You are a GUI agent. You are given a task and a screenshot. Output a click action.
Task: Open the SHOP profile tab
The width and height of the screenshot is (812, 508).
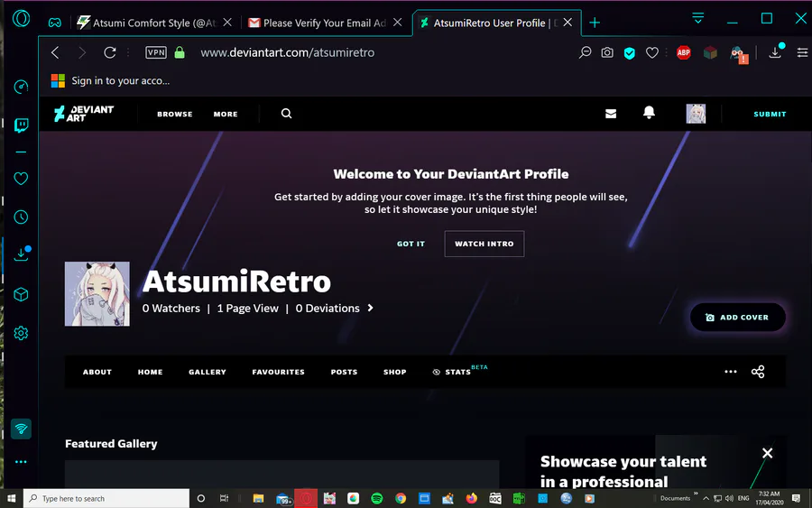pos(395,372)
